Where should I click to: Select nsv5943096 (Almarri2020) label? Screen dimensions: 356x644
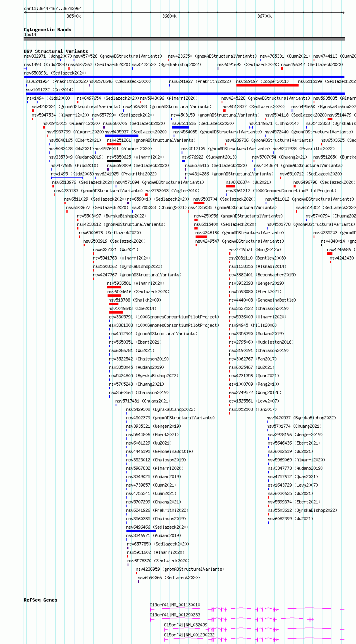click(x=169, y=98)
